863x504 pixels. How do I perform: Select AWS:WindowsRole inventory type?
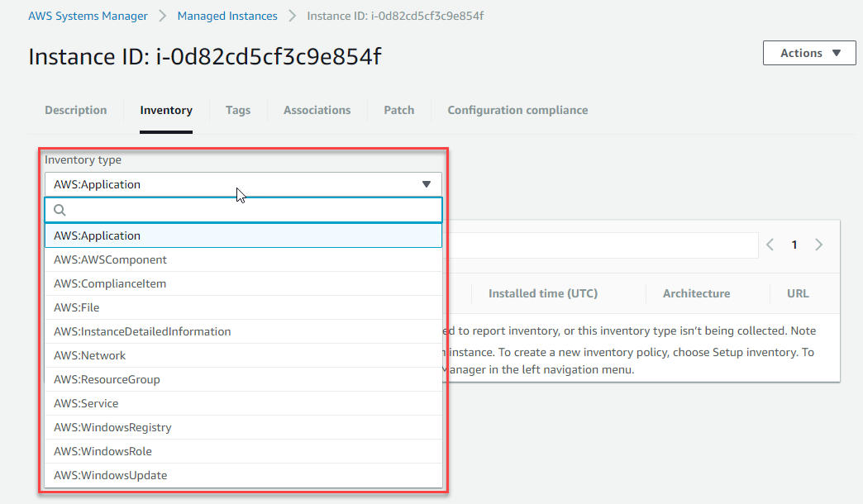click(243, 451)
